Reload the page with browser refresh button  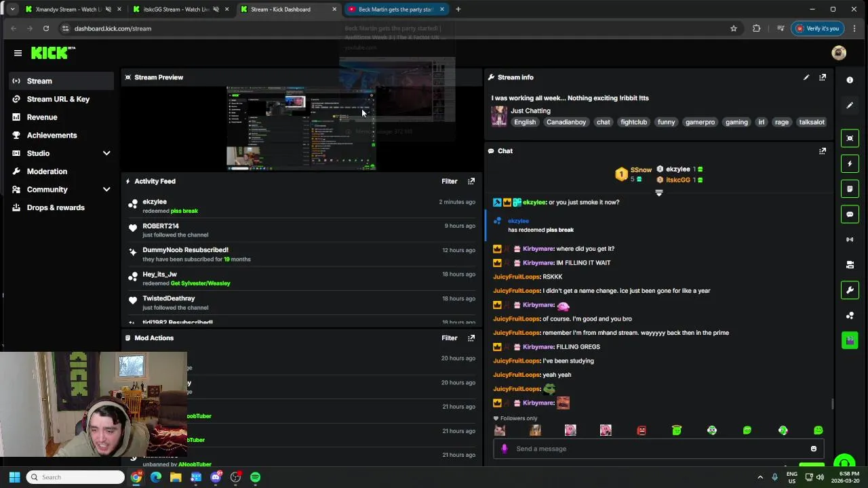(x=45, y=28)
